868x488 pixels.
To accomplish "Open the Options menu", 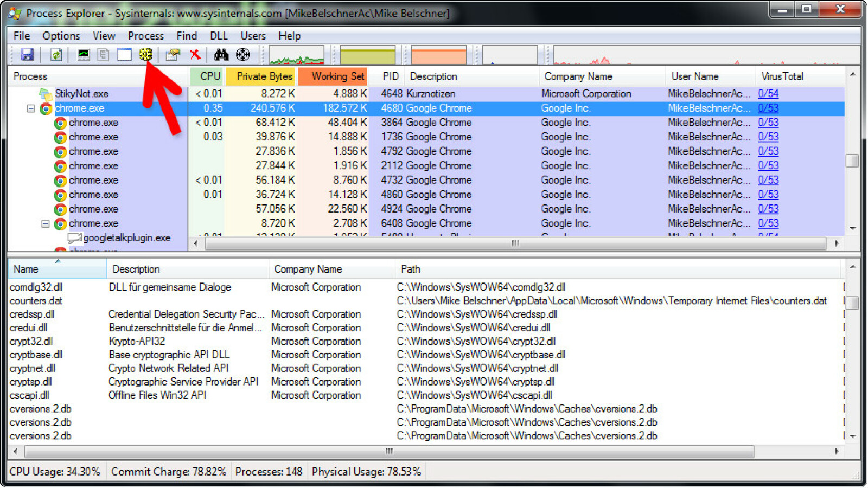I will pos(61,36).
